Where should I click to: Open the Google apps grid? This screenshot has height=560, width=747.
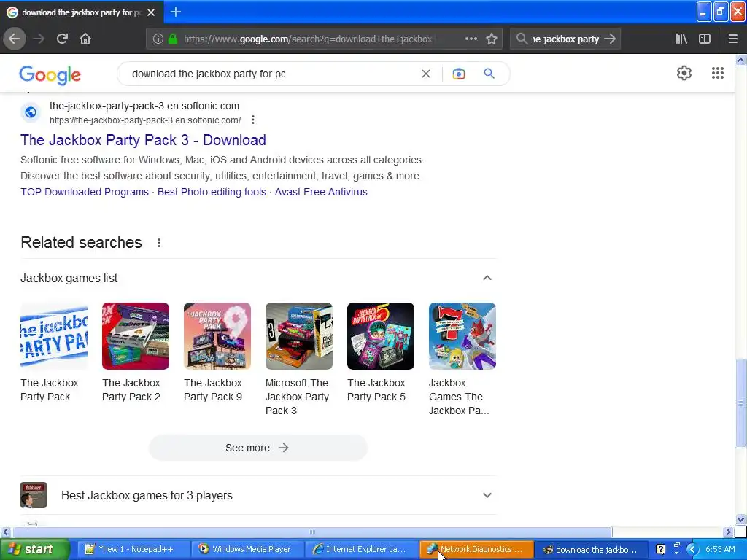tap(718, 73)
